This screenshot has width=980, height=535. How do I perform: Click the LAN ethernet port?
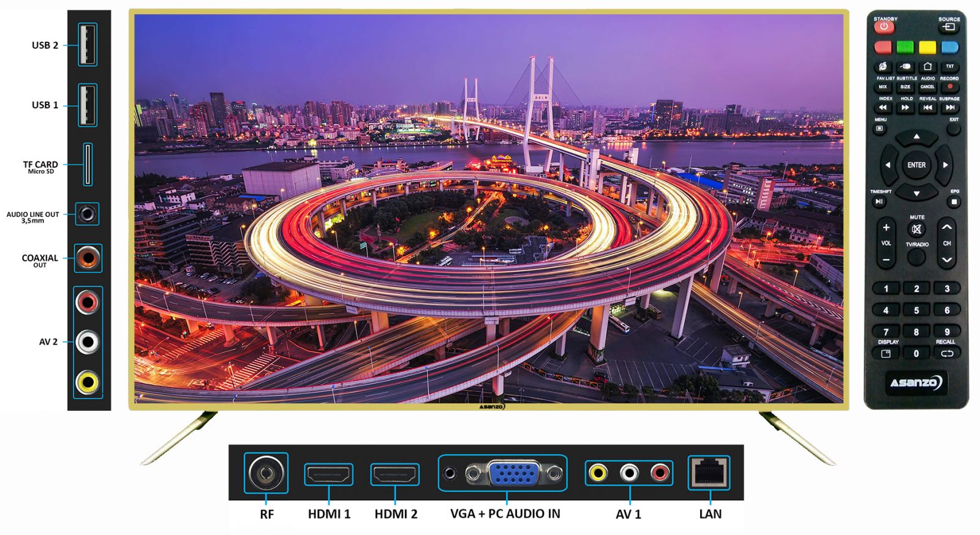click(709, 473)
